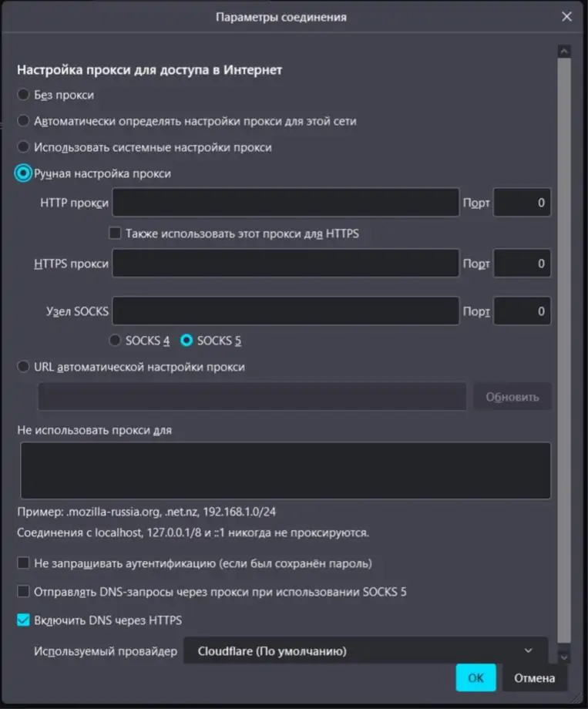The image size is (588, 709).
Task: Select URL automatic proxy configuration option
Action: tap(23, 367)
